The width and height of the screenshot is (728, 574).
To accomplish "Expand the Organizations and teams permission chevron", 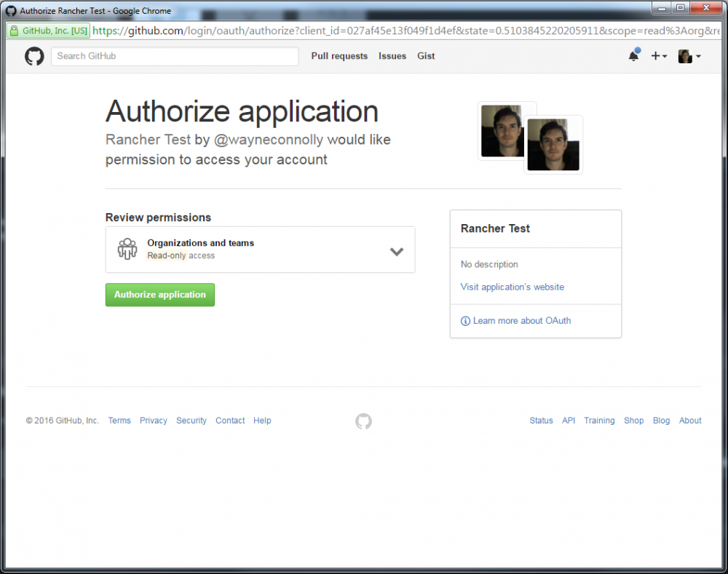I will click(x=397, y=252).
